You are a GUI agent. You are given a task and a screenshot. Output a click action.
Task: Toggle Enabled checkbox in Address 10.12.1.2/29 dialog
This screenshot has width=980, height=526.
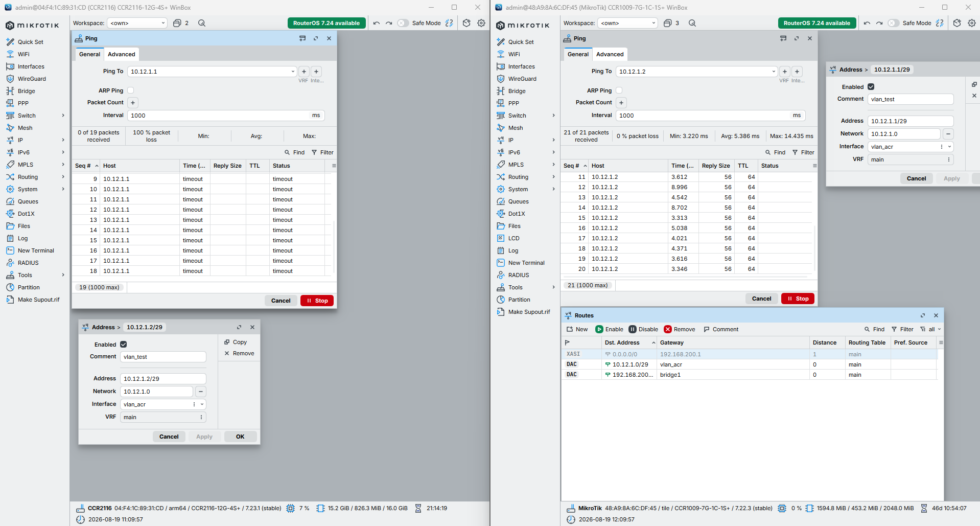pyautogui.click(x=124, y=345)
